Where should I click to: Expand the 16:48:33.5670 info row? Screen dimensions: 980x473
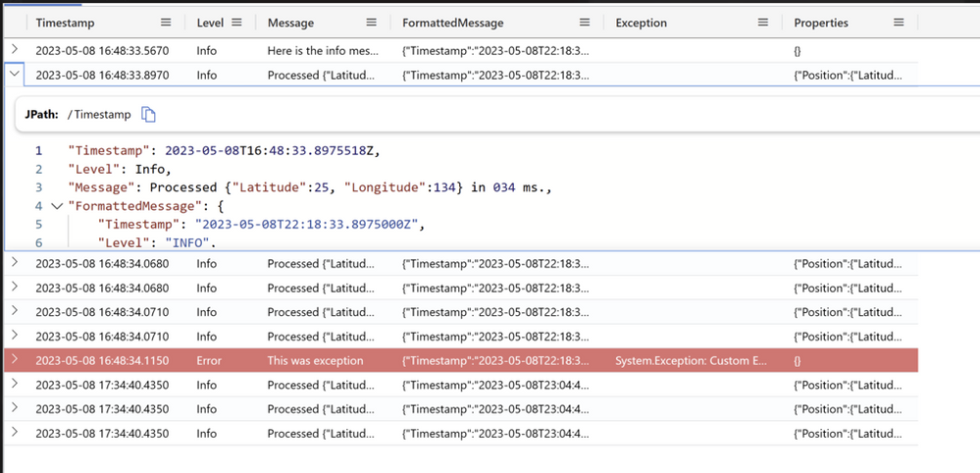tap(15, 49)
